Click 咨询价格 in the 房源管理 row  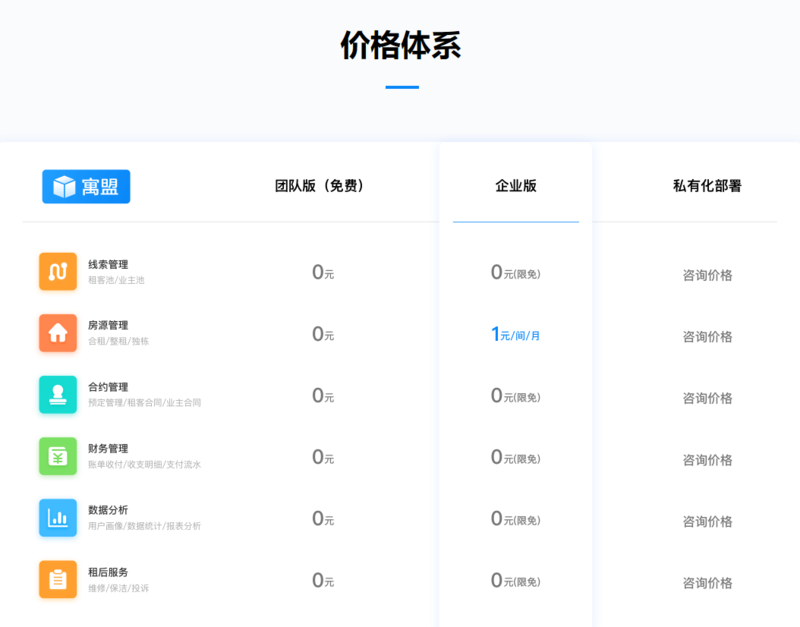707,337
